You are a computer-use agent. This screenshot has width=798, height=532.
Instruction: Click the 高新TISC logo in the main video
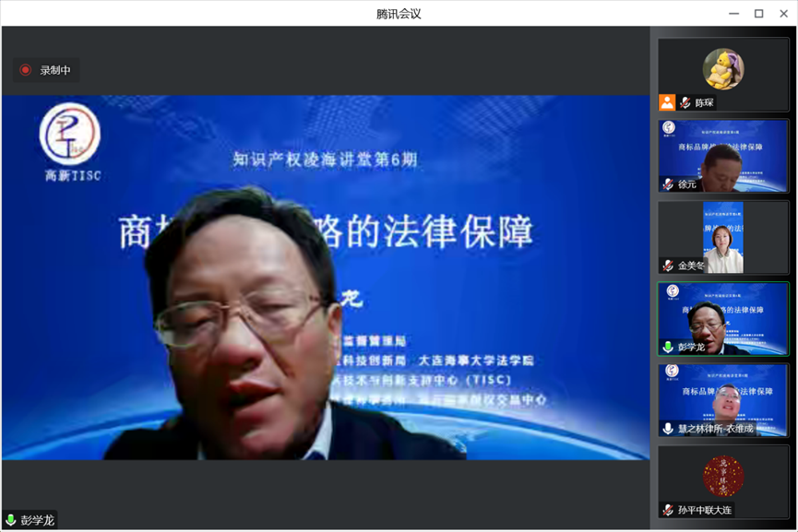tap(71, 141)
